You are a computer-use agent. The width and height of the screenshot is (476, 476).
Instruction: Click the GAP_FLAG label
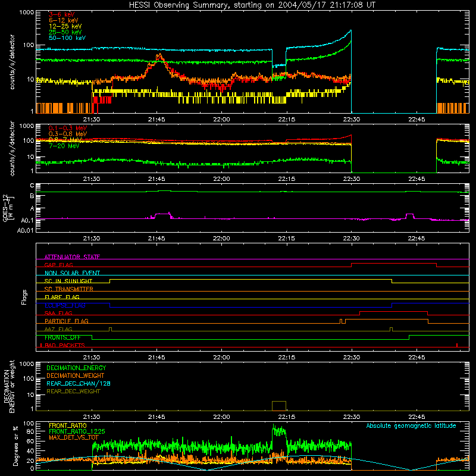coord(58,265)
